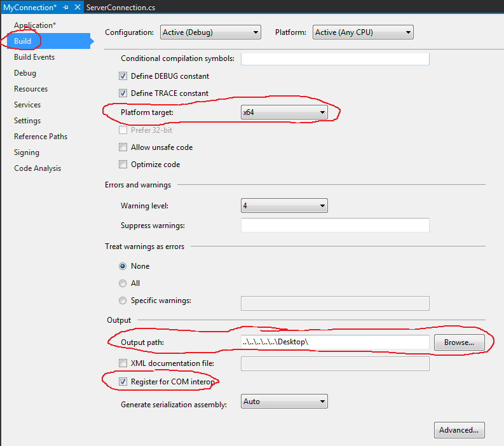This screenshot has height=446, width=504.
Task: Open the Platform dropdown
Action: tap(363, 32)
